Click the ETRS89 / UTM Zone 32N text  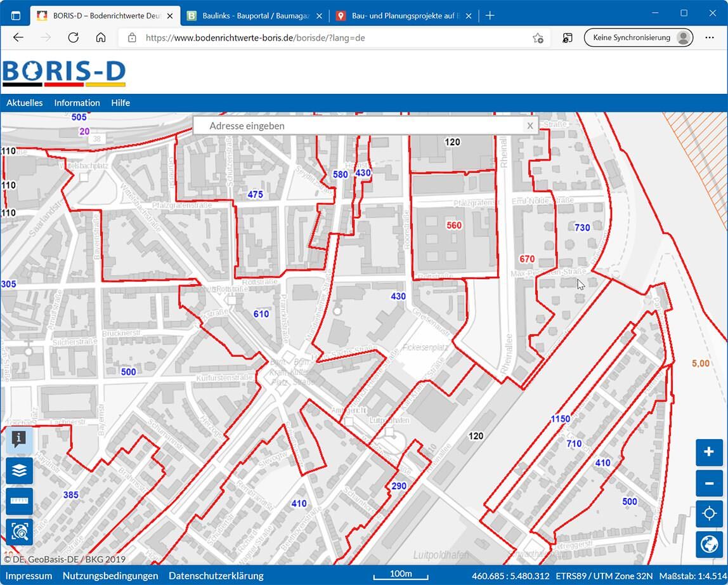tap(604, 576)
